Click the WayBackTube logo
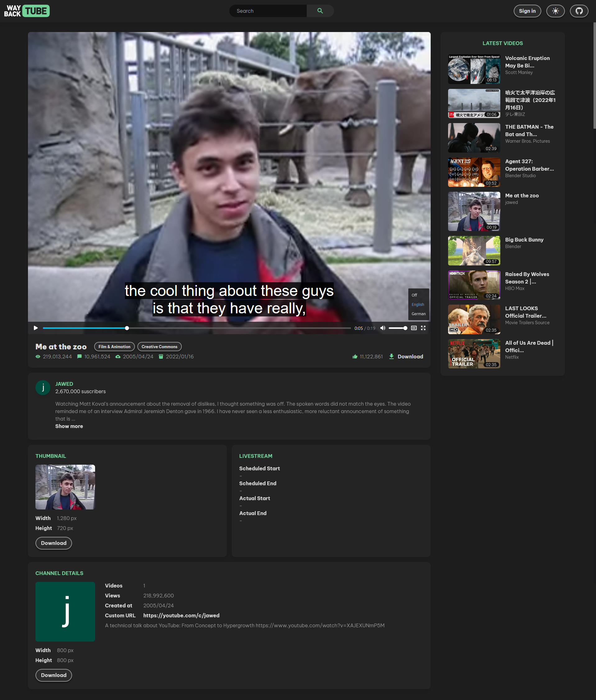The width and height of the screenshot is (596, 700). (x=27, y=11)
